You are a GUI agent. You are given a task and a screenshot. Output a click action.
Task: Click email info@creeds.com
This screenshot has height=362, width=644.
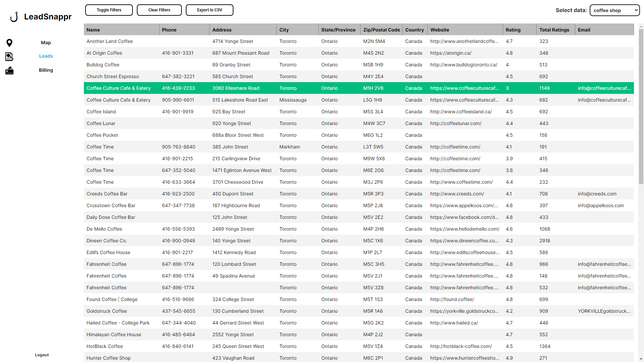pos(597,194)
